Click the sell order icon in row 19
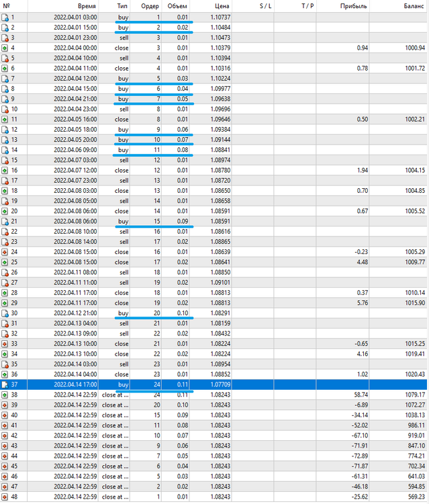The height and width of the screenshot is (504, 429). click(x=5, y=202)
